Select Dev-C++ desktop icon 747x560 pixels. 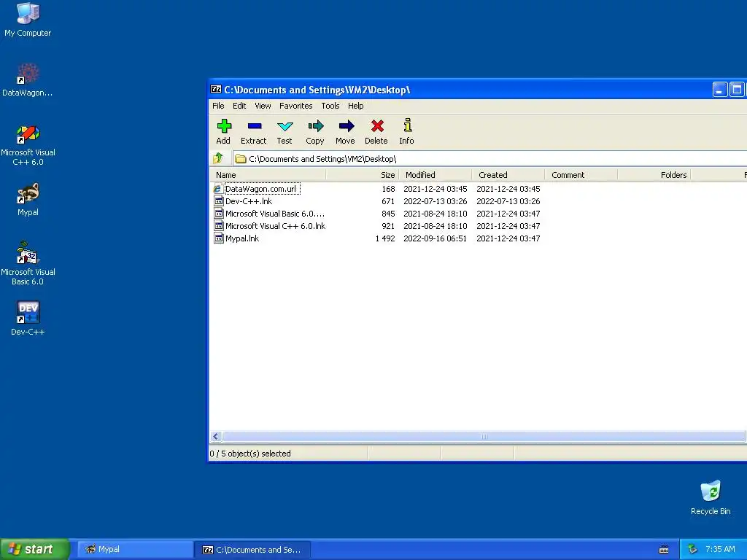28,312
